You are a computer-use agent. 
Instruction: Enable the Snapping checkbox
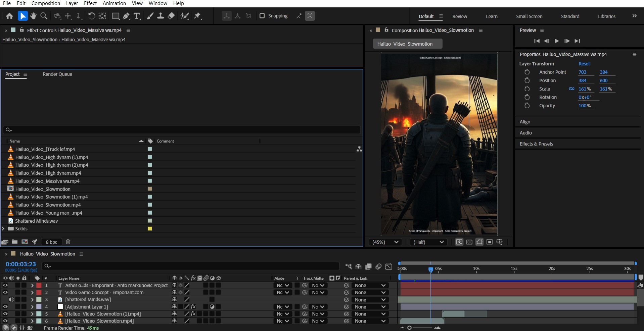click(x=262, y=16)
